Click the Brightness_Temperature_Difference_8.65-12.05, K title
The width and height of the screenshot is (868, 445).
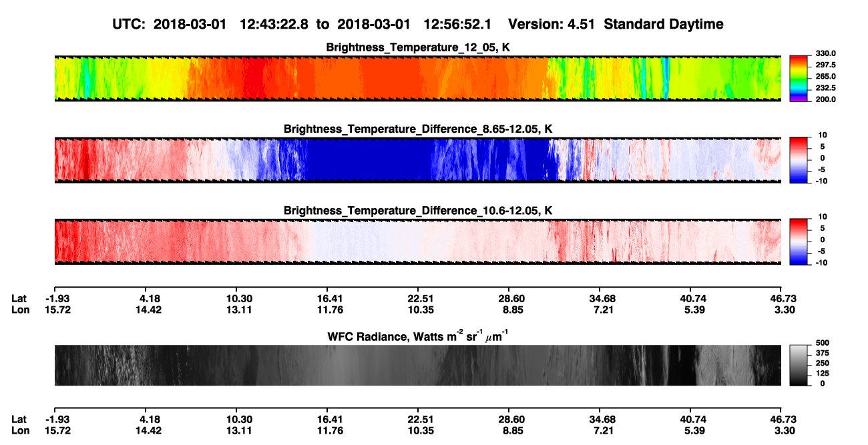pyautogui.click(x=418, y=129)
